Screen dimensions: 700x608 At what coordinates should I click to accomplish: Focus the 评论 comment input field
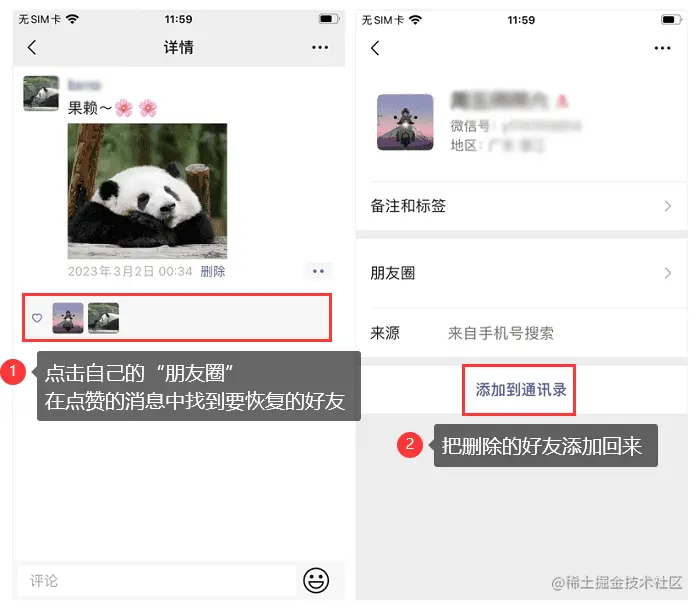point(157,581)
